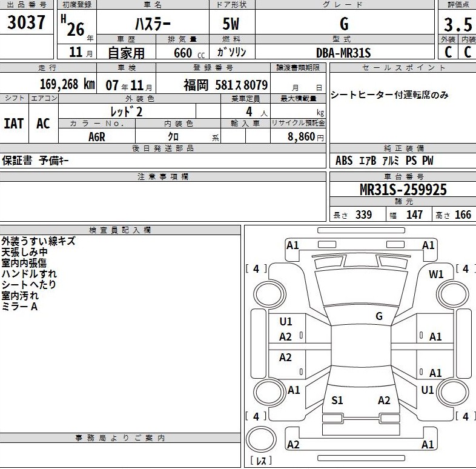Click the inspection expiry 07年11月
The height and width of the screenshot is (469, 476).
(129, 85)
